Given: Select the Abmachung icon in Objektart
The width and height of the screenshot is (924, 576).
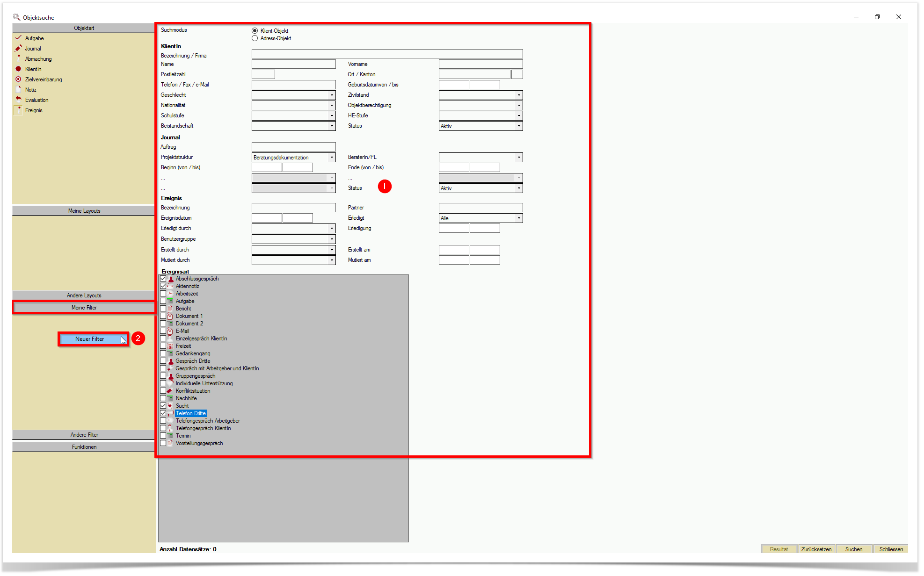Looking at the screenshot, I should pos(18,58).
